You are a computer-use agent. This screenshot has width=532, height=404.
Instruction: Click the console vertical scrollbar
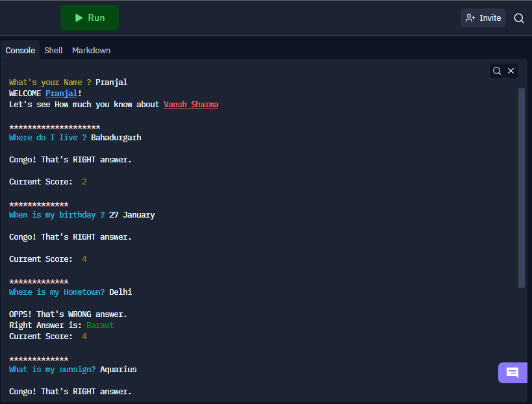tap(522, 188)
